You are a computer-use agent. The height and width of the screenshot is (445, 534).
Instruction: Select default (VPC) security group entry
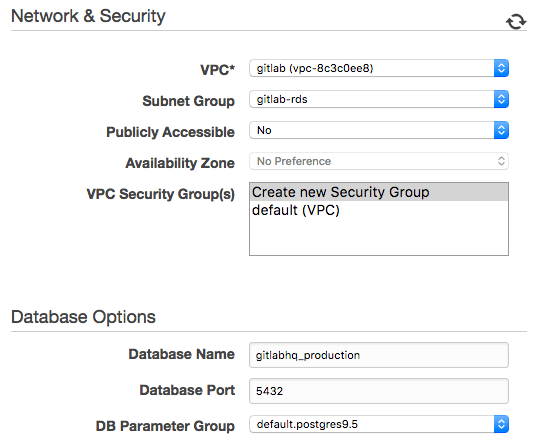pyautogui.click(x=379, y=210)
